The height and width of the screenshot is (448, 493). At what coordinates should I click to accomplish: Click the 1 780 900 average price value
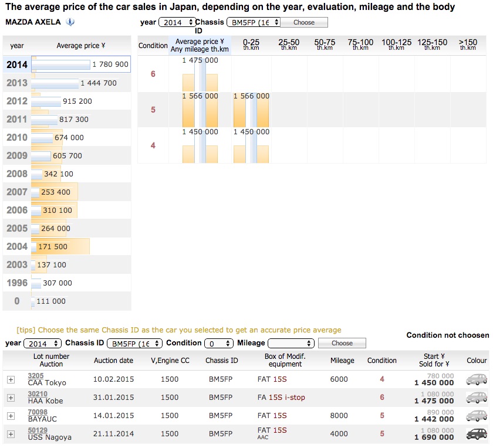pyautogui.click(x=110, y=65)
